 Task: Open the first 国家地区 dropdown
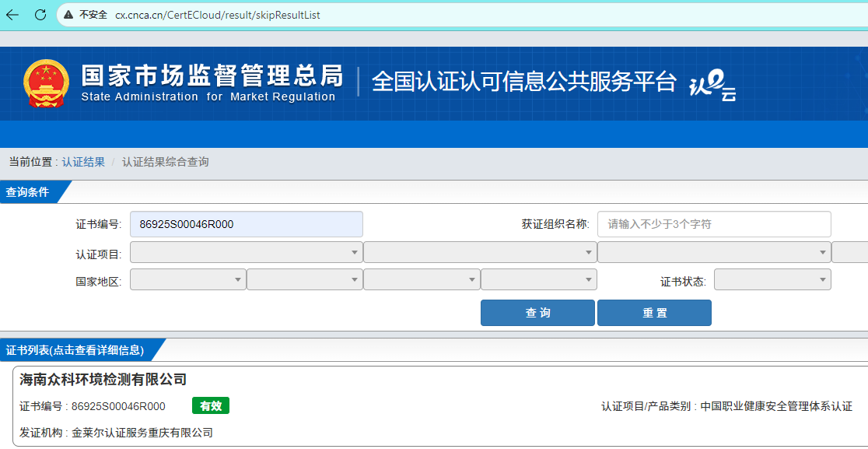(187, 279)
